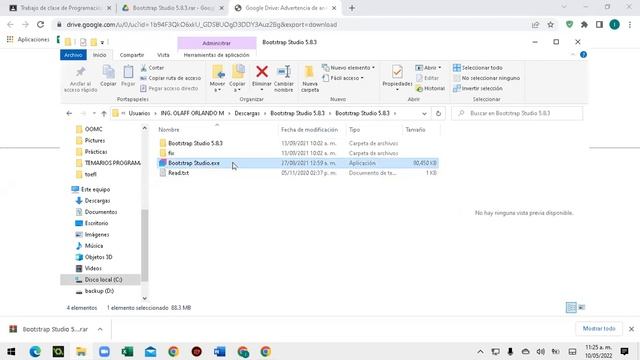
Task: Select Este equipo in navigation pane
Action: pyautogui.click(x=95, y=189)
